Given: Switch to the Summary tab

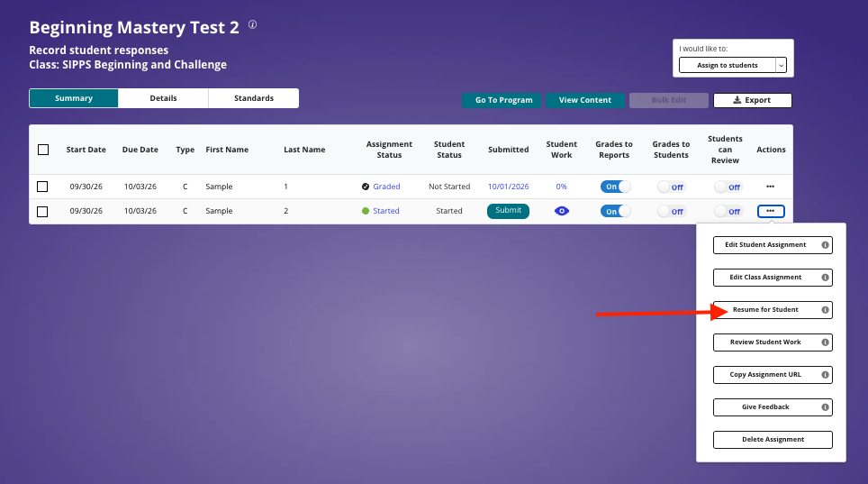Looking at the screenshot, I should point(74,98).
